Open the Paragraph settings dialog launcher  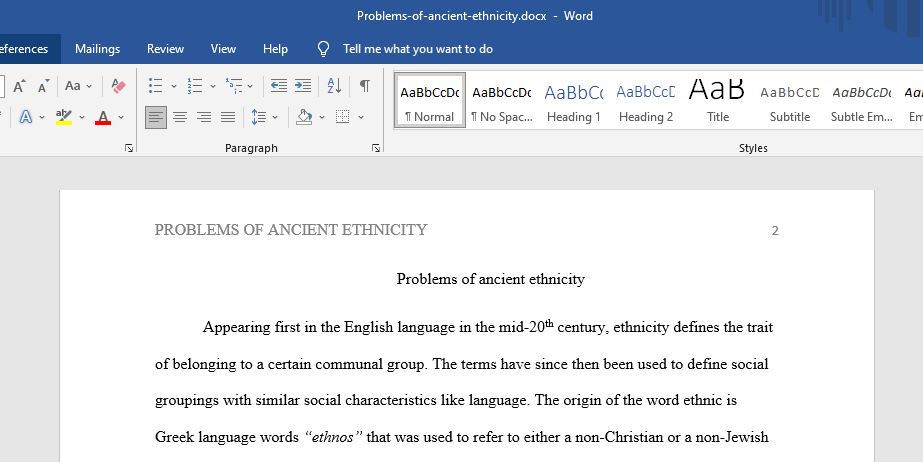376,148
